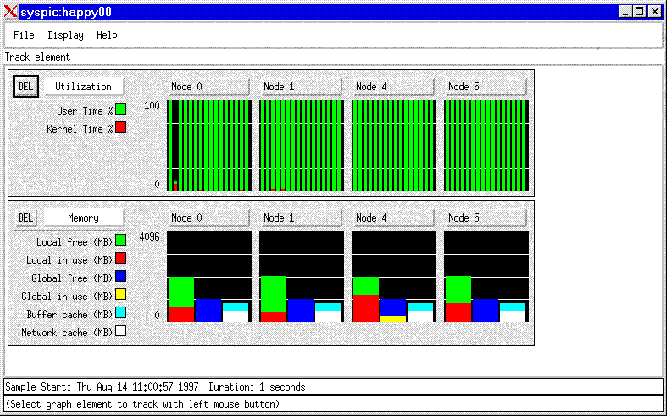Click the red Kernel Time % swatch
667x416 pixels.
120,127
